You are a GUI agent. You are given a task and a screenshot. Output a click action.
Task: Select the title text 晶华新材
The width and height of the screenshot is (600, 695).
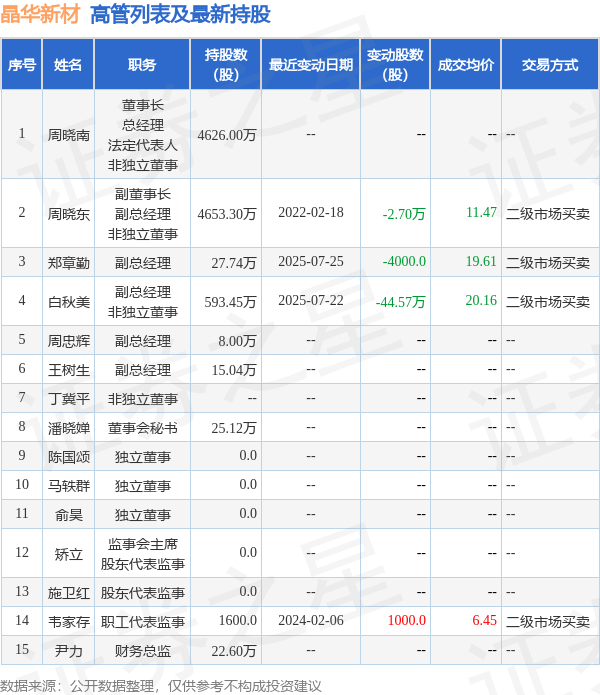click(40, 14)
